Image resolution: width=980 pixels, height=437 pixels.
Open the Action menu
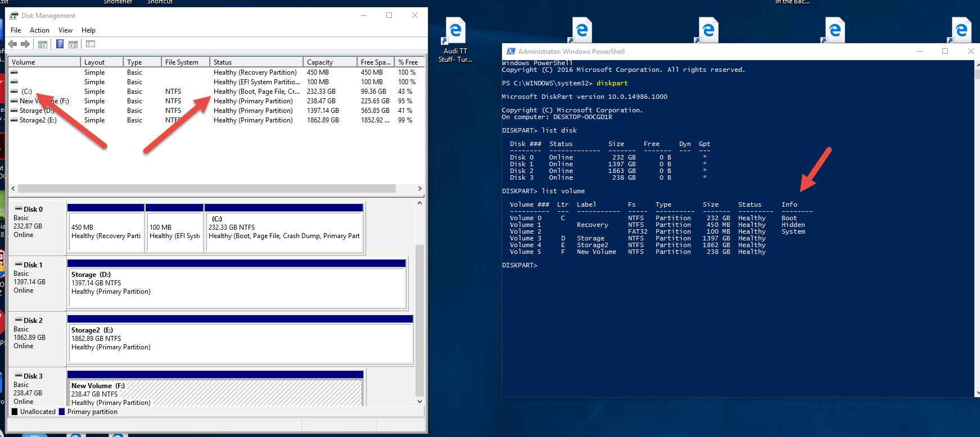pos(39,30)
